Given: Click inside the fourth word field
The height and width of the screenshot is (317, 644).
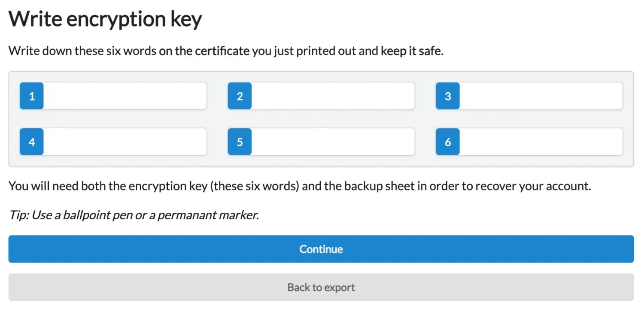Looking at the screenshot, I should 125,142.
